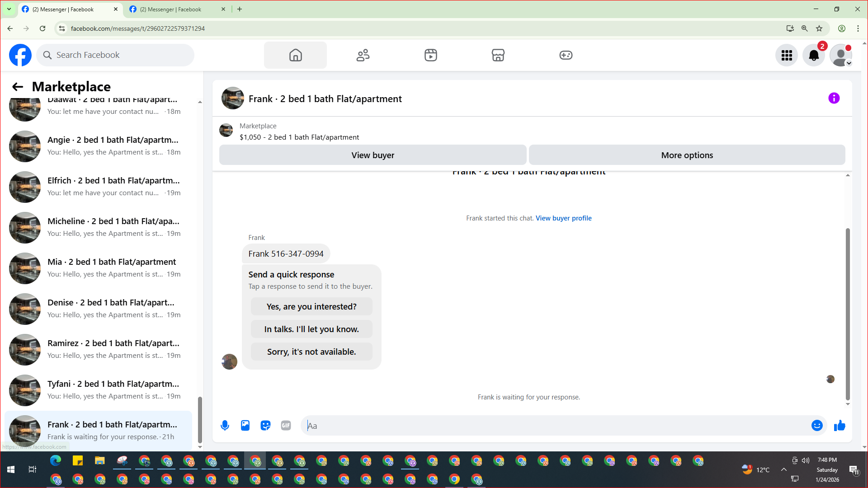Send a thumbs-up like

tap(840, 425)
